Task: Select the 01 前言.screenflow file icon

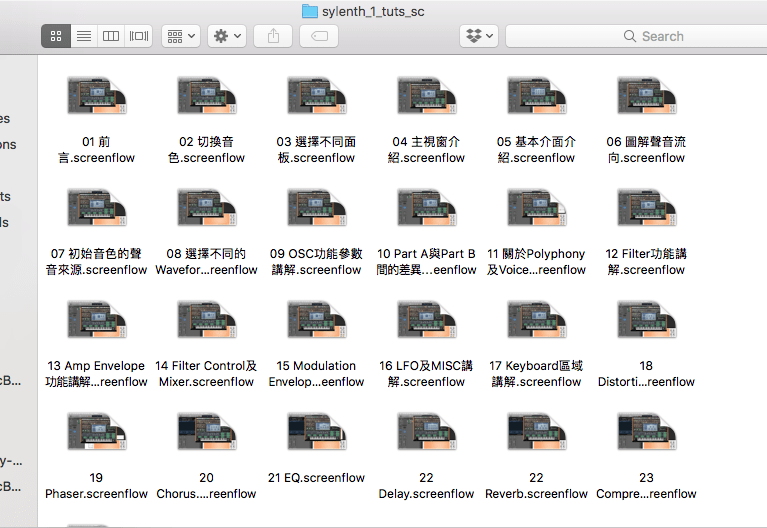Action: [96, 95]
